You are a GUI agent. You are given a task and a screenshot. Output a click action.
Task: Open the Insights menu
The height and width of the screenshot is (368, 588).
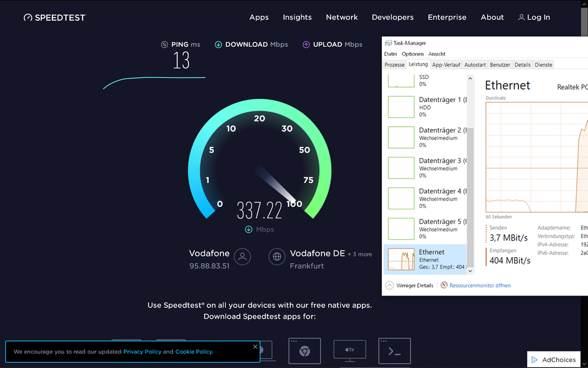(297, 17)
